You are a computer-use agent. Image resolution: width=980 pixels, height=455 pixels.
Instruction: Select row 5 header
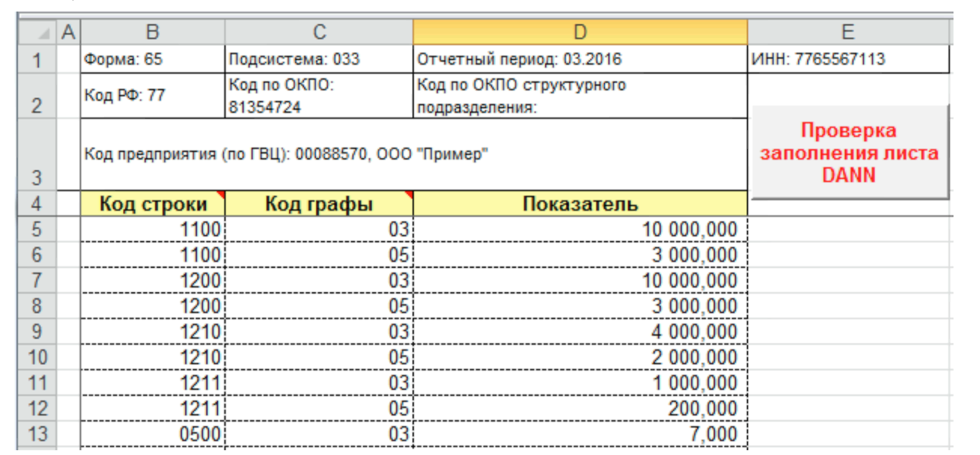tap(37, 229)
